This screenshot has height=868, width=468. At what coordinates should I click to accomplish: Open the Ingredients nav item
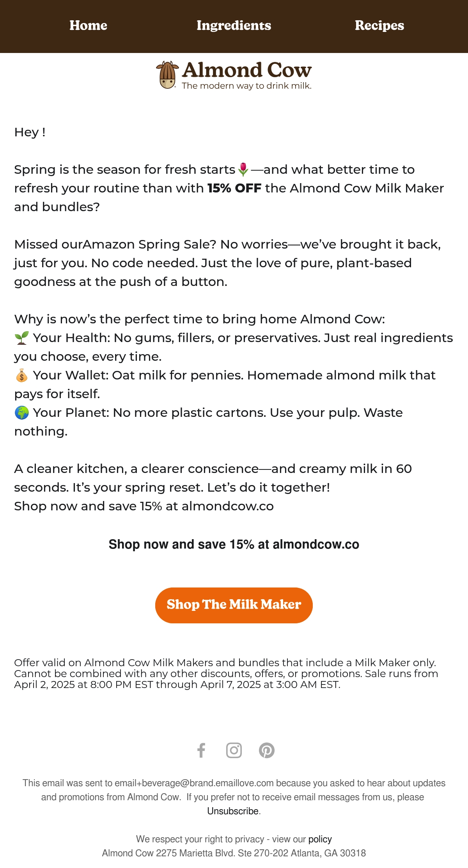tap(234, 25)
